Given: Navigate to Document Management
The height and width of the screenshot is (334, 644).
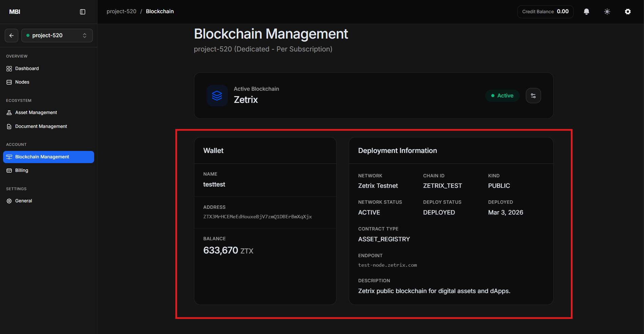Looking at the screenshot, I should pos(41,127).
